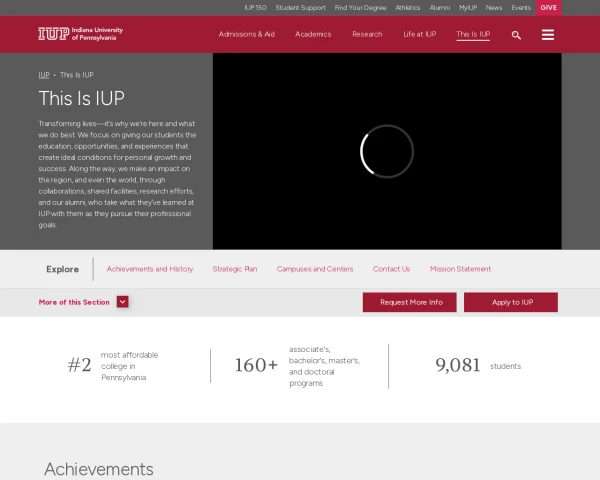The image size is (600, 480).
Task: Open IUP 150 link
Action: point(255,8)
